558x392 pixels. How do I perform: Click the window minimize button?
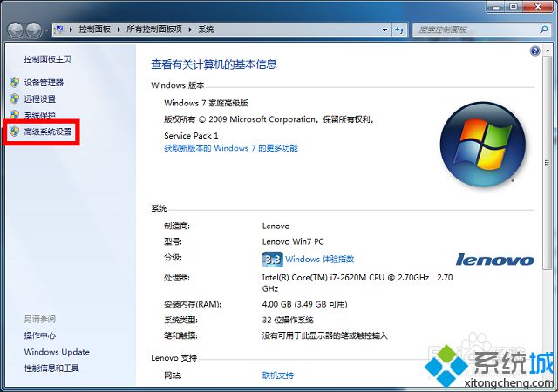(496, 7)
